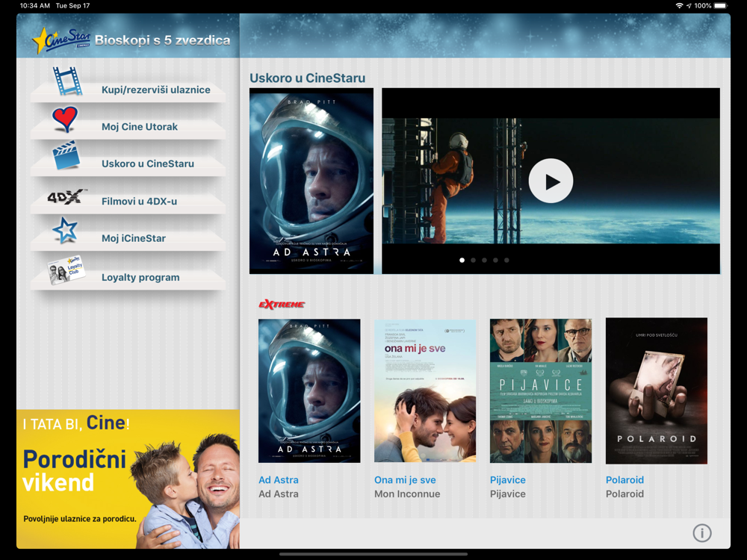Tap Bioskopi s 5 zvezdica header text
This screenshot has width=747, height=560.
[162, 40]
